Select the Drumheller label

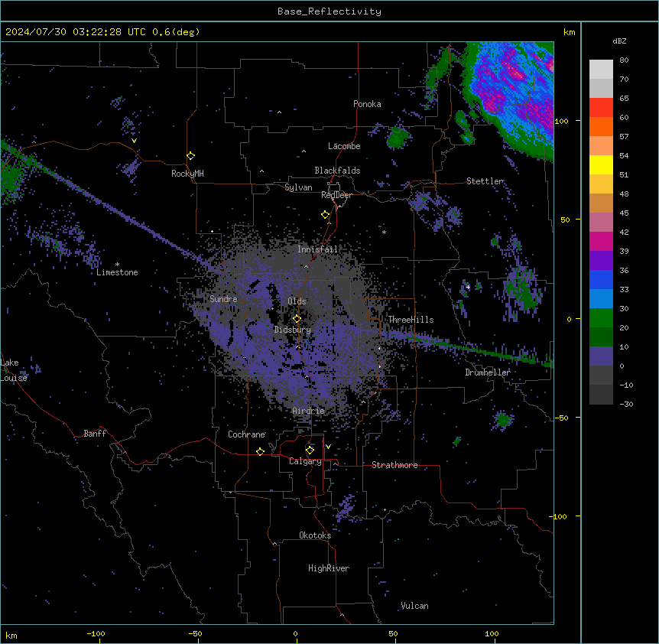click(x=488, y=372)
